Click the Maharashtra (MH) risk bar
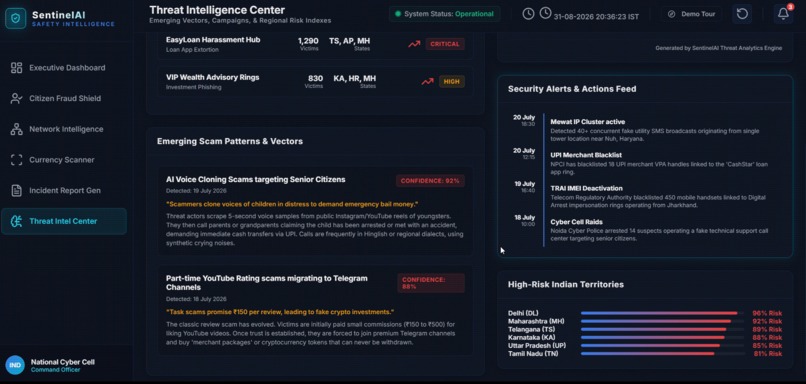This screenshot has width=806, height=384. tap(662, 321)
